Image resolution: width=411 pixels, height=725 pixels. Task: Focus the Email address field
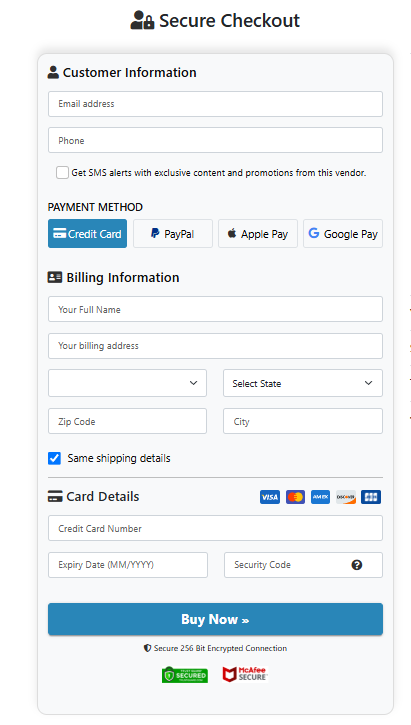point(215,104)
